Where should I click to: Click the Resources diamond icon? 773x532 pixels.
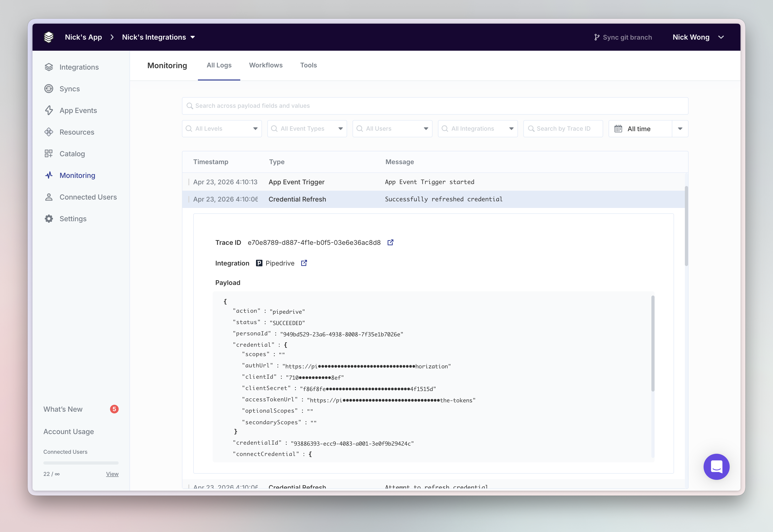[x=49, y=132]
